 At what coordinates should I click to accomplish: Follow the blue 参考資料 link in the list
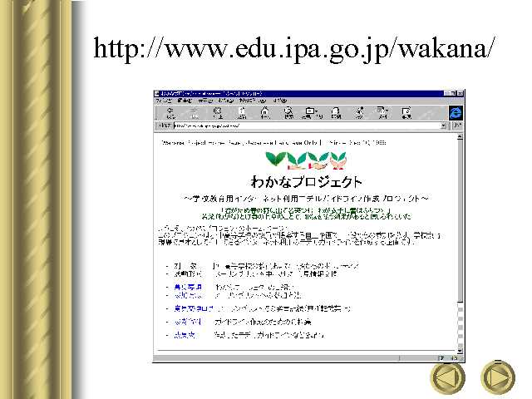188,322
